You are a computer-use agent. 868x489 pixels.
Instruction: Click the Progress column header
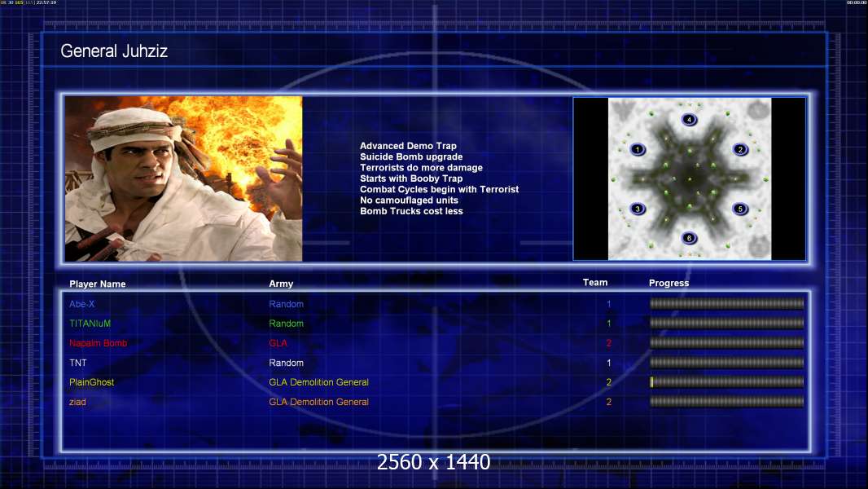(x=669, y=283)
